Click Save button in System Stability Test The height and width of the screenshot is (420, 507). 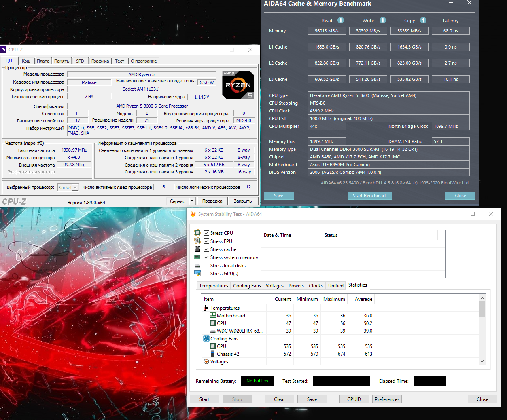pos(312,399)
